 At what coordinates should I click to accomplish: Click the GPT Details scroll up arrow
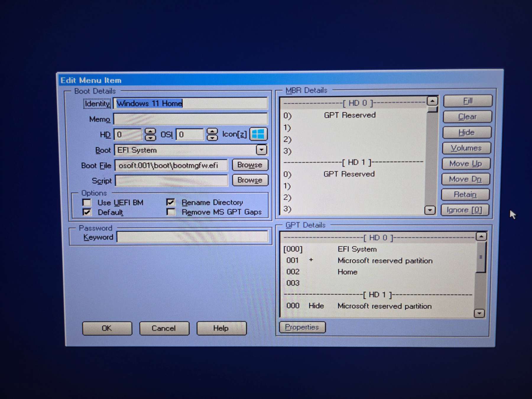tap(481, 236)
